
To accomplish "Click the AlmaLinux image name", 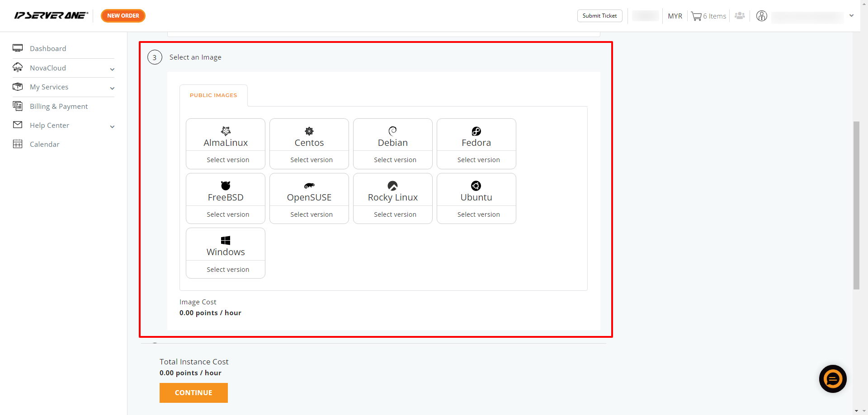I will click(x=226, y=143).
